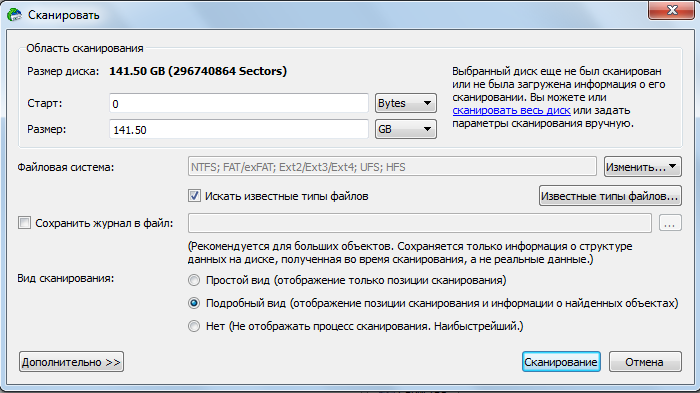Click the Размер input field showing 141.50
700x393 pixels.
click(x=239, y=130)
